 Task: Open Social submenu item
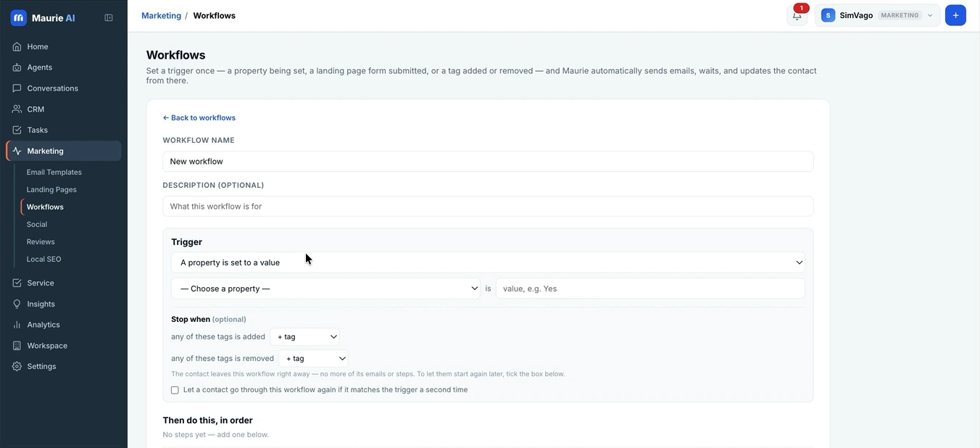click(37, 224)
